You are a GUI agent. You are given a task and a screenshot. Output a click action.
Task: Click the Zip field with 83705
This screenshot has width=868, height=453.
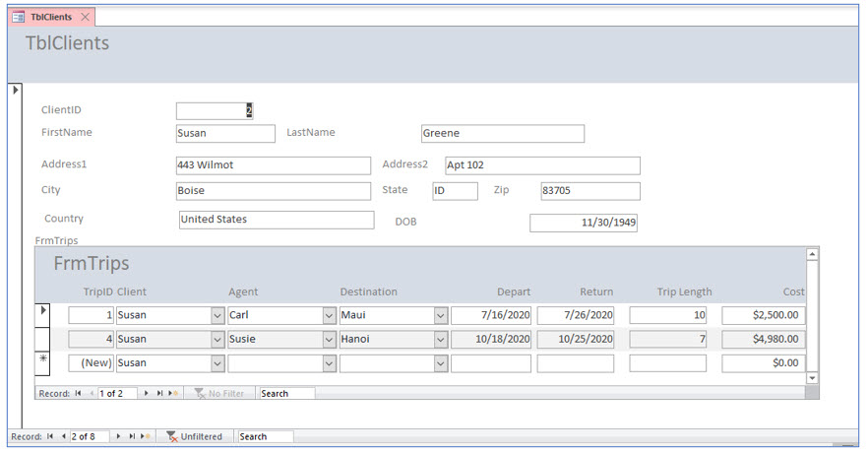pos(590,191)
